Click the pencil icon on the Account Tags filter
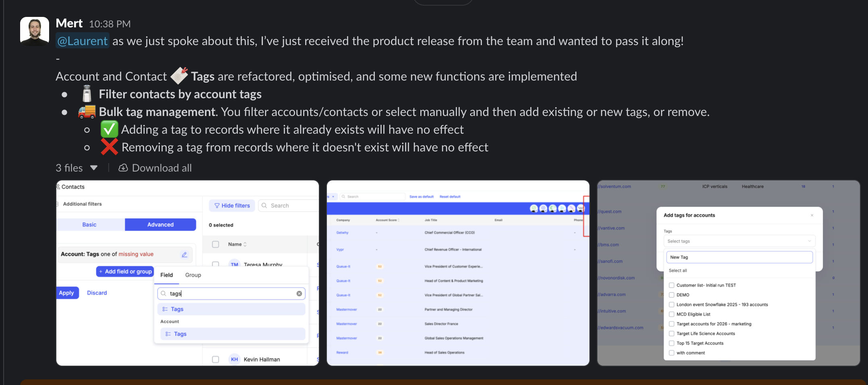The height and width of the screenshot is (385, 868). [184, 254]
